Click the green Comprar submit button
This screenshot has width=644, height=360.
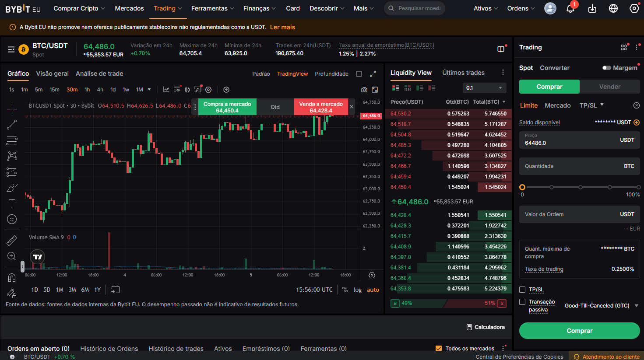point(580,331)
